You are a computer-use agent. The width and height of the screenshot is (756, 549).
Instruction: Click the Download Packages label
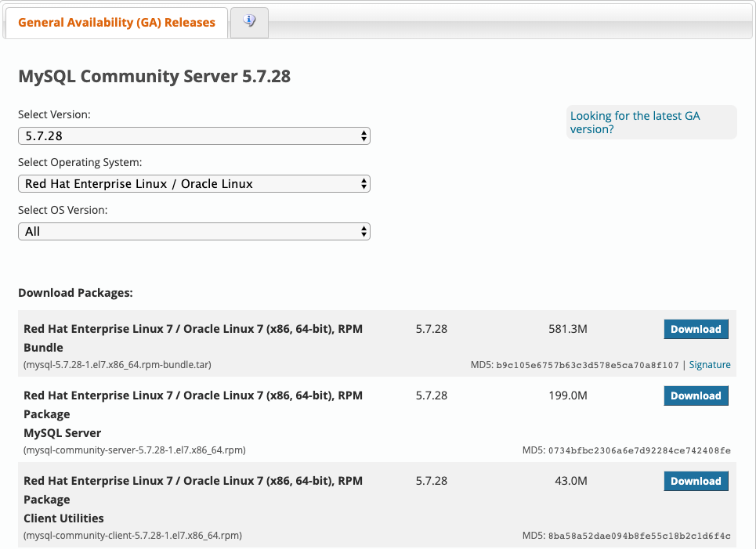pyautogui.click(x=75, y=293)
